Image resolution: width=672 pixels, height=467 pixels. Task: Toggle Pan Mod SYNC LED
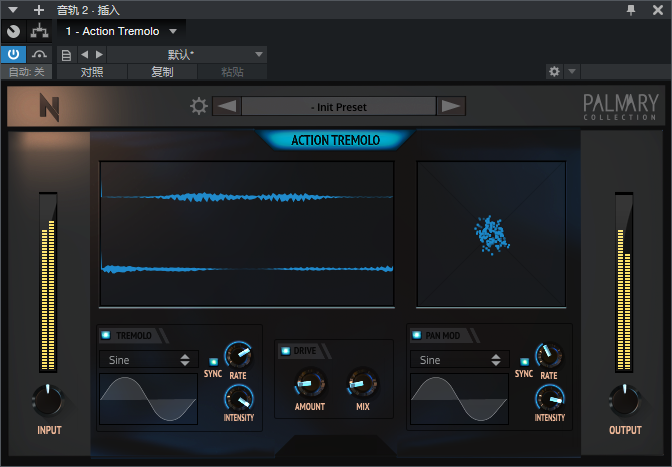coord(524,362)
